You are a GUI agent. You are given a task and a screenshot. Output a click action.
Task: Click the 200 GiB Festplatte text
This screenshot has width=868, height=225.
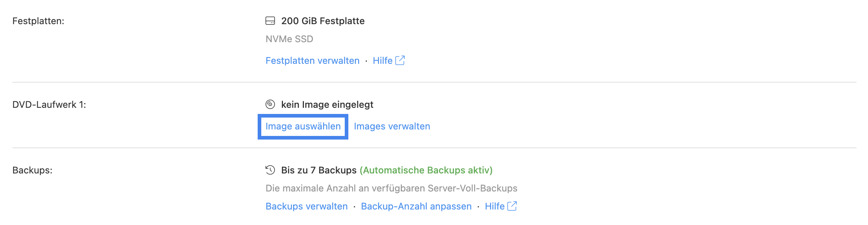(323, 21)
